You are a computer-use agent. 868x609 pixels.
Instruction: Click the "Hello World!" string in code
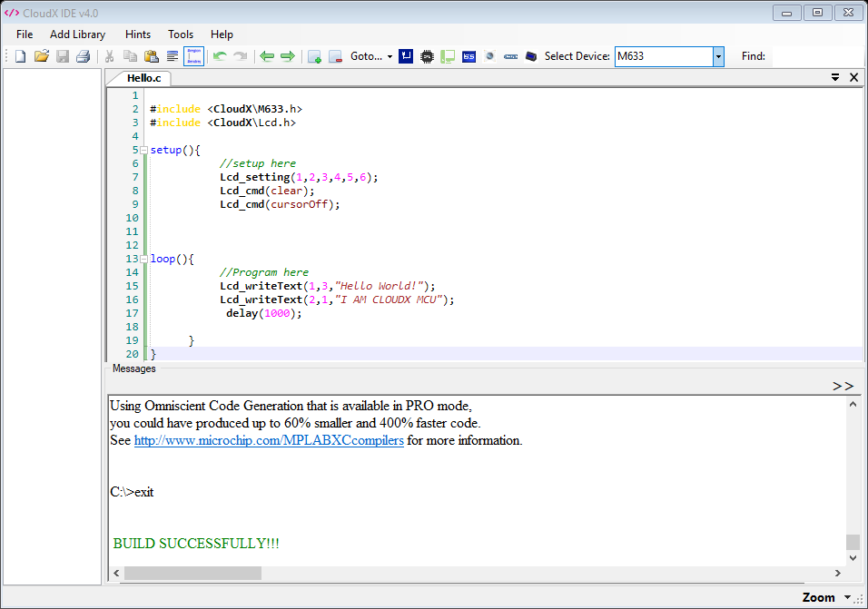pyautogui.click(x=380, y=286)
